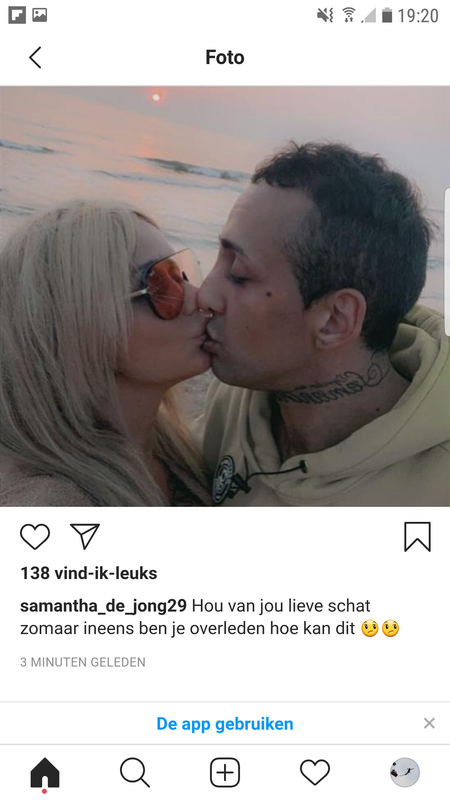Open the search magnifier tab
This screenshot has height=800, width=450.
click(135, 772)
